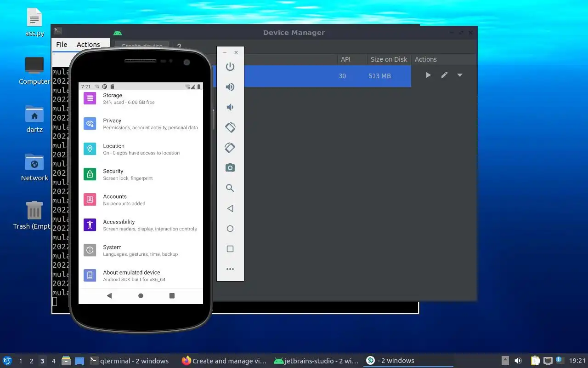The image size is (588, 368).
Task: Click the emulator toolbar Overview square
Action: (x=230, y=249)
